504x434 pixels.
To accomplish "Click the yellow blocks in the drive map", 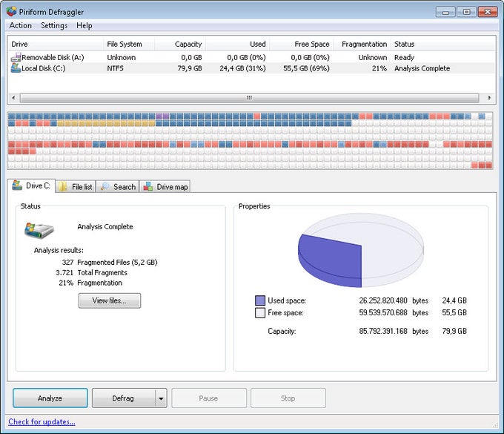I will tap(106, 123).
